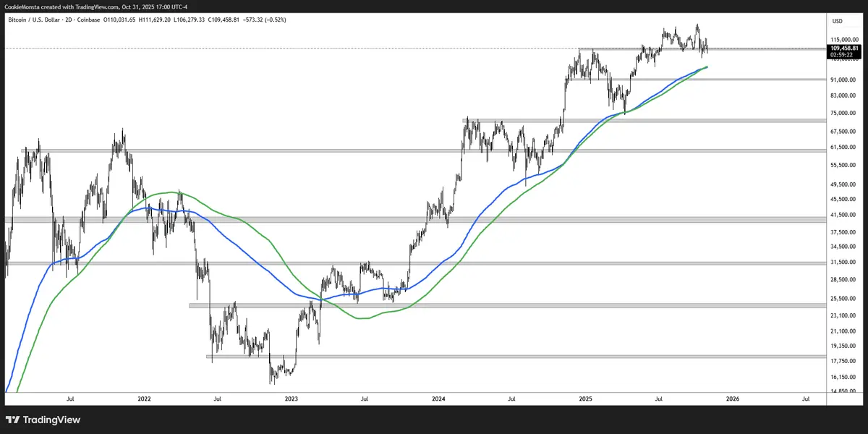The height and width of the screenshot is (434, 868).
Task: Click the 2023 label on time axis
Action: 291,399
